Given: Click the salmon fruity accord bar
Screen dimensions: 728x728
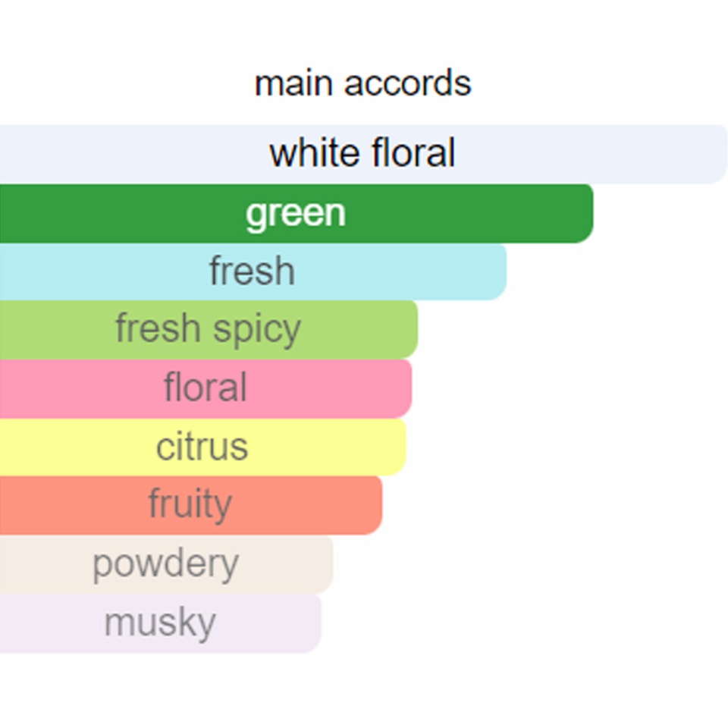Looking at the screenshot, I should 191,505.
